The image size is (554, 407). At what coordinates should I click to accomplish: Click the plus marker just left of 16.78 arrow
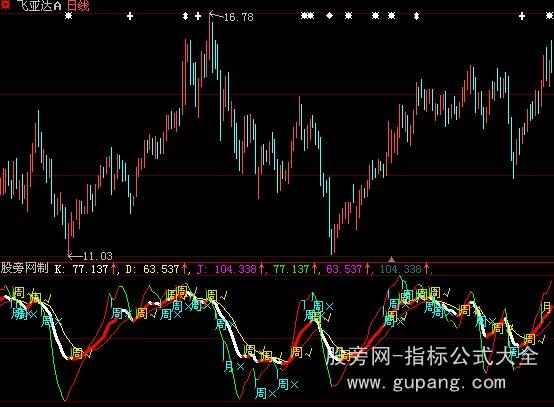198,16
